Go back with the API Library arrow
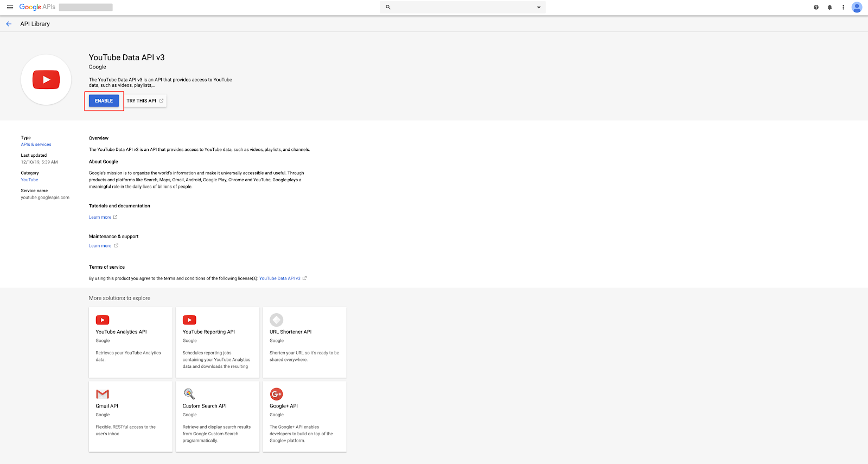The height and width of the screenshot is (464, 868). coord(9,24)
